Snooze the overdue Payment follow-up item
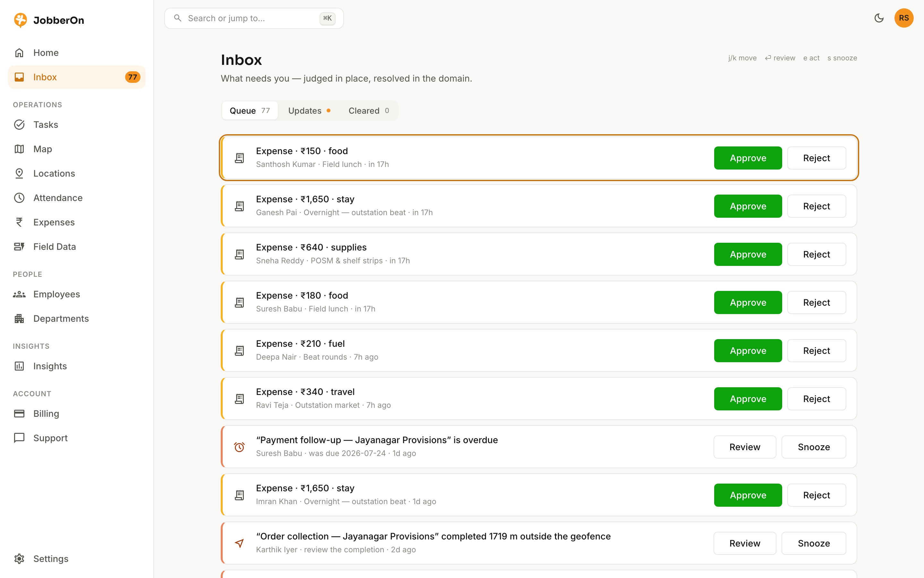This screenshot has height=578, width=924. 814,447
